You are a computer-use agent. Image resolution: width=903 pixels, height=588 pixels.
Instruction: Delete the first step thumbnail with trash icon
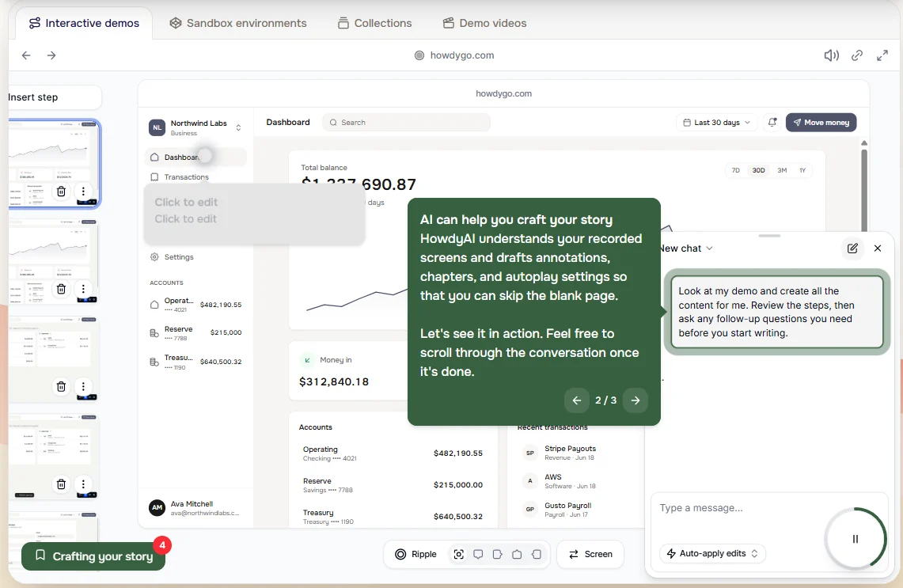61,192
